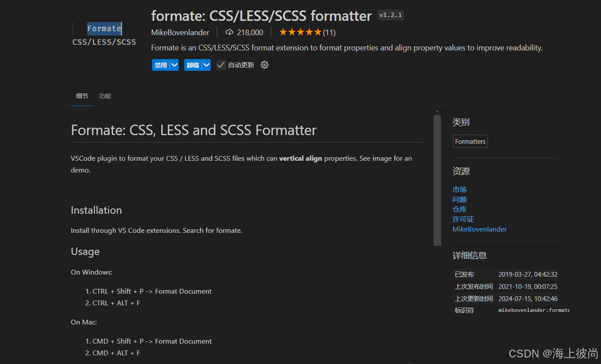The image size is (601, 364).
Task: Switch to the 功能 tab
Action: click(105, 96)
